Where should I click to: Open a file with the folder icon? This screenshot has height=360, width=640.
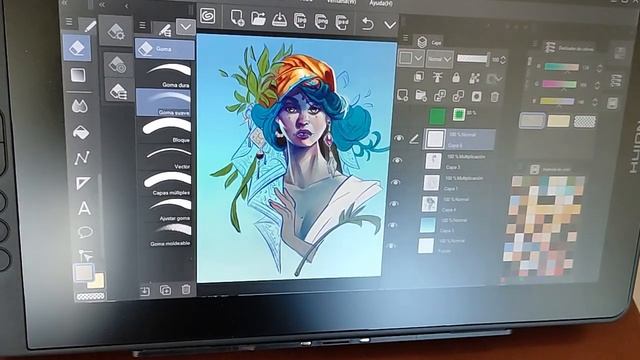(258, 19)
